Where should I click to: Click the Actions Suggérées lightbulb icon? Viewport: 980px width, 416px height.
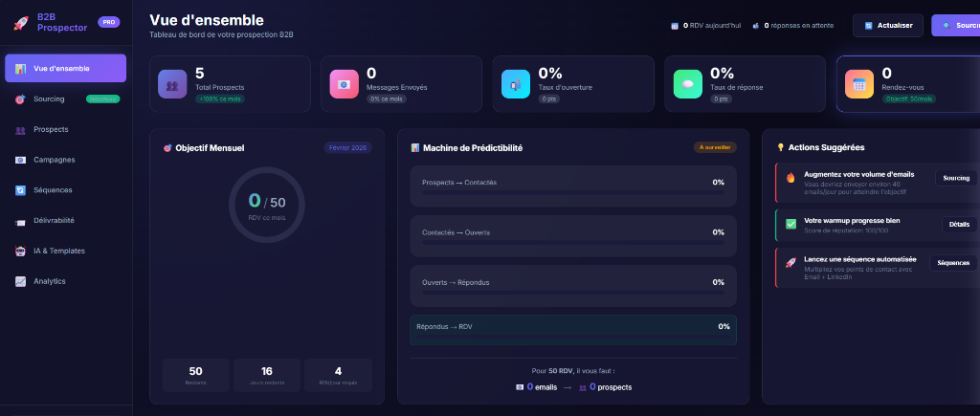780,147
